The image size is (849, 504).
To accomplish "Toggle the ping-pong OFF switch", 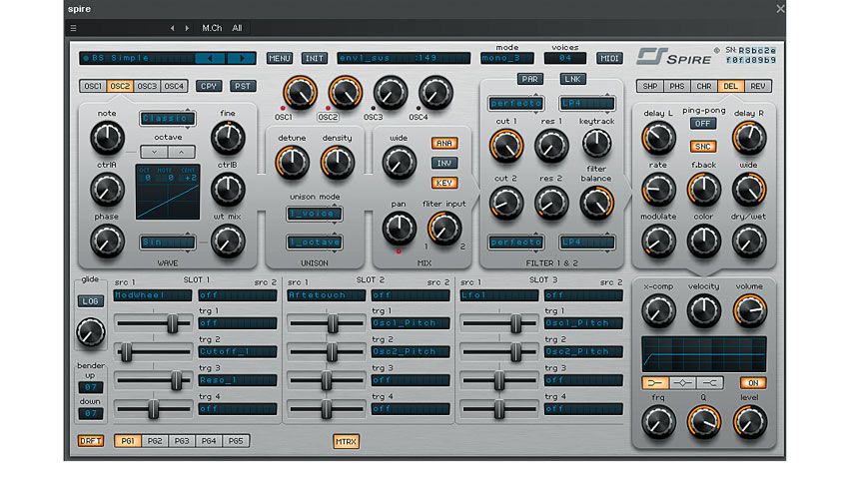I will coord(703,124).
